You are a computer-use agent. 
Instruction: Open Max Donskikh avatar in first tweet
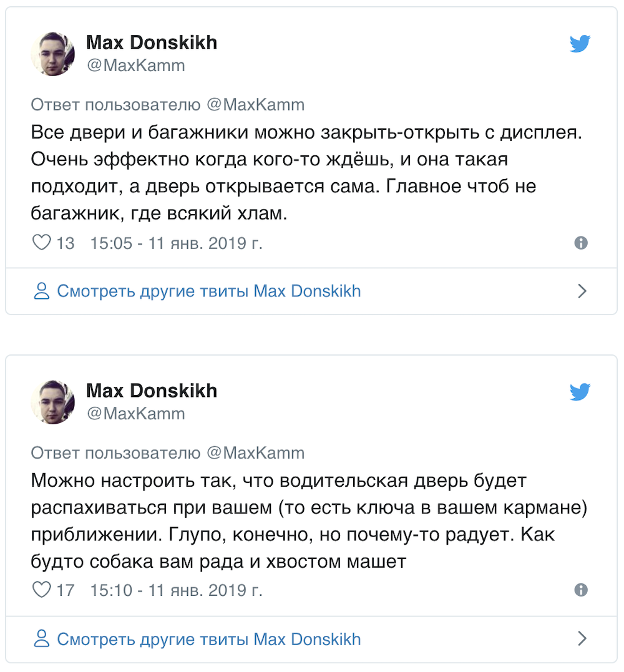click(x=52, y=54)
